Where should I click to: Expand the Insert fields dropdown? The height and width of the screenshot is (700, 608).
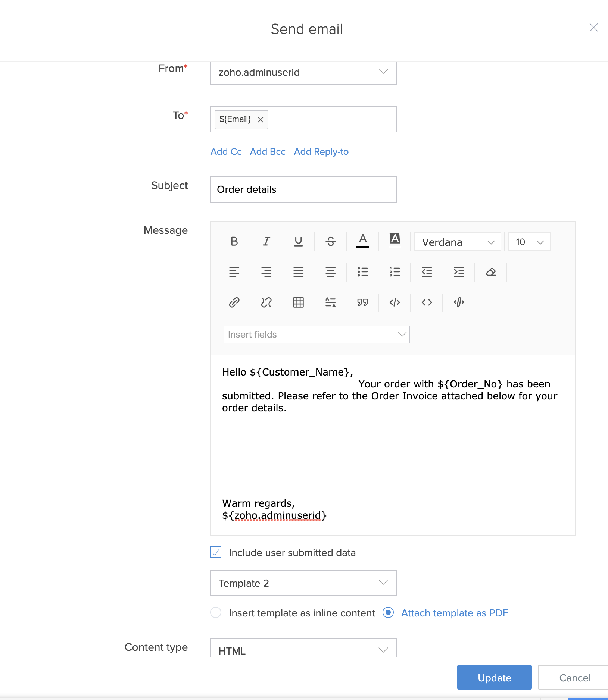(317, 335)
